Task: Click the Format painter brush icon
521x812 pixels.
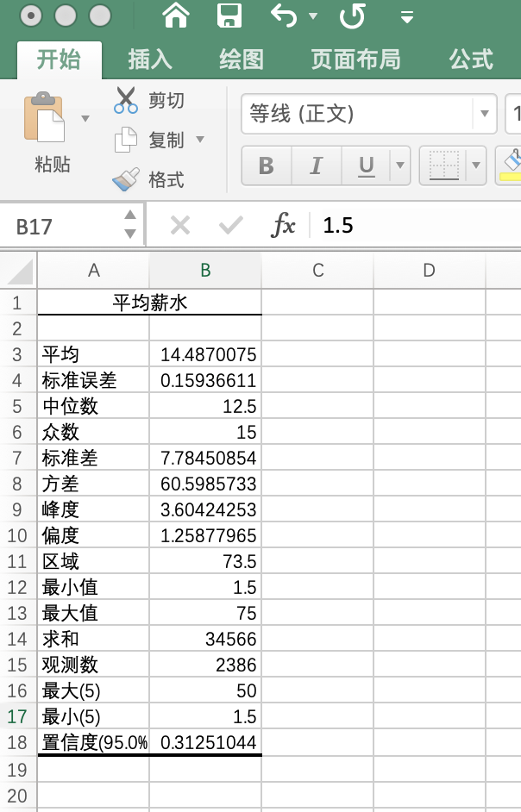Action: pos(126,179)
